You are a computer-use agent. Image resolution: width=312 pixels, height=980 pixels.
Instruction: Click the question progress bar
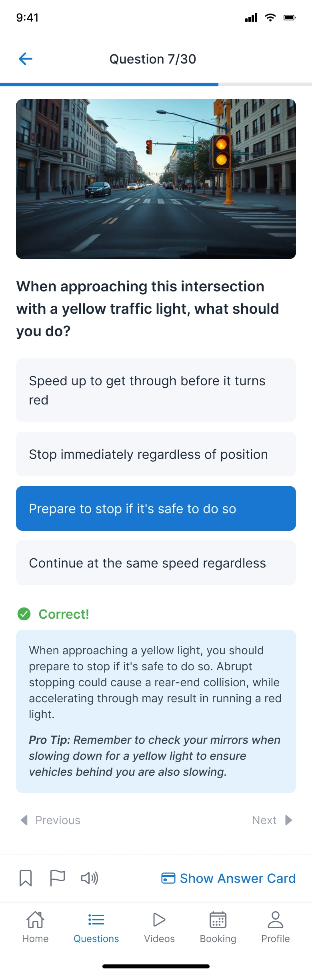tap(156, 85)
